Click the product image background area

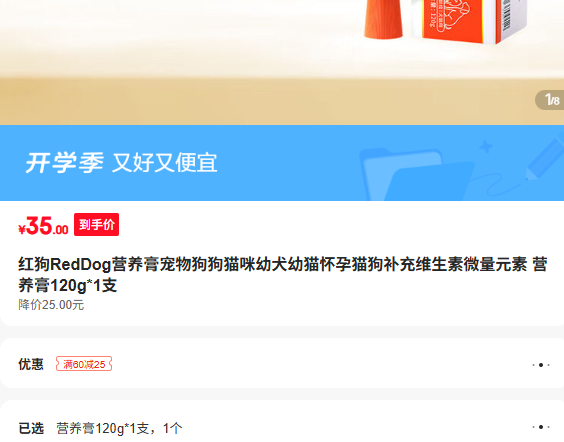[x=180, y=61]
